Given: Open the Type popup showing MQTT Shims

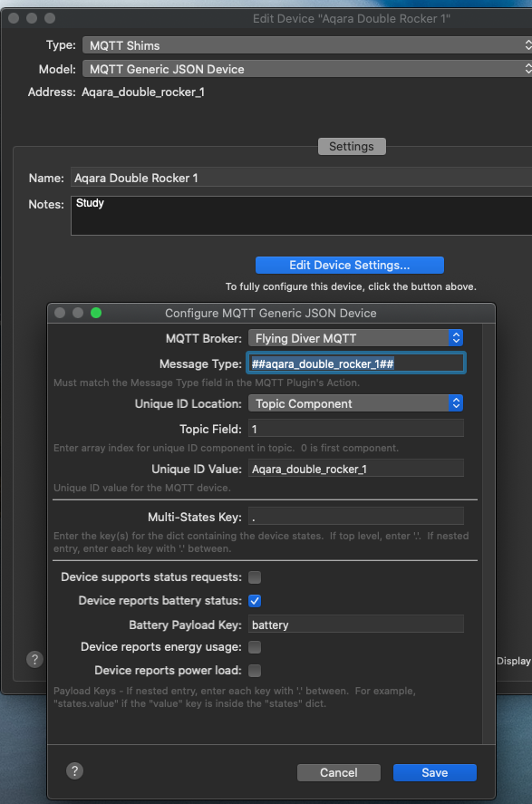Looking at the screenshot, I should coord(307,45).
